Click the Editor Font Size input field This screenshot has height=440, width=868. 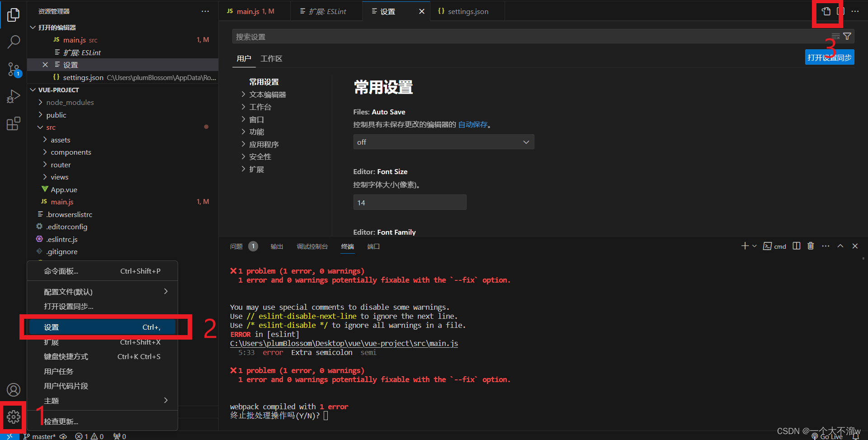tap(410, 202)
